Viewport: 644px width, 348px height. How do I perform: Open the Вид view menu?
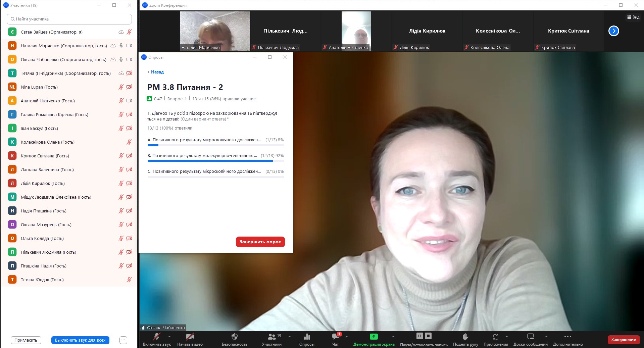click(x=633, y=17)
